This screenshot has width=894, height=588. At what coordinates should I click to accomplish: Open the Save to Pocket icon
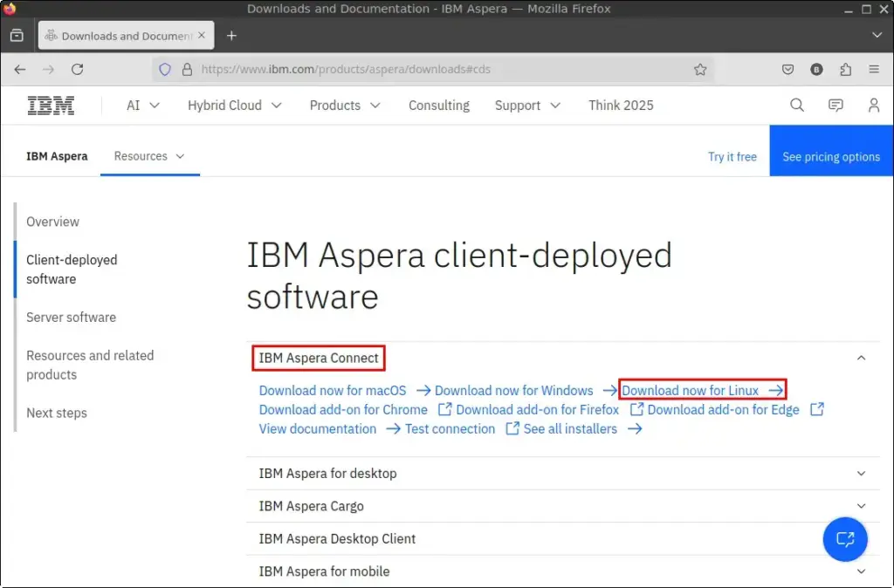(787, 70)
